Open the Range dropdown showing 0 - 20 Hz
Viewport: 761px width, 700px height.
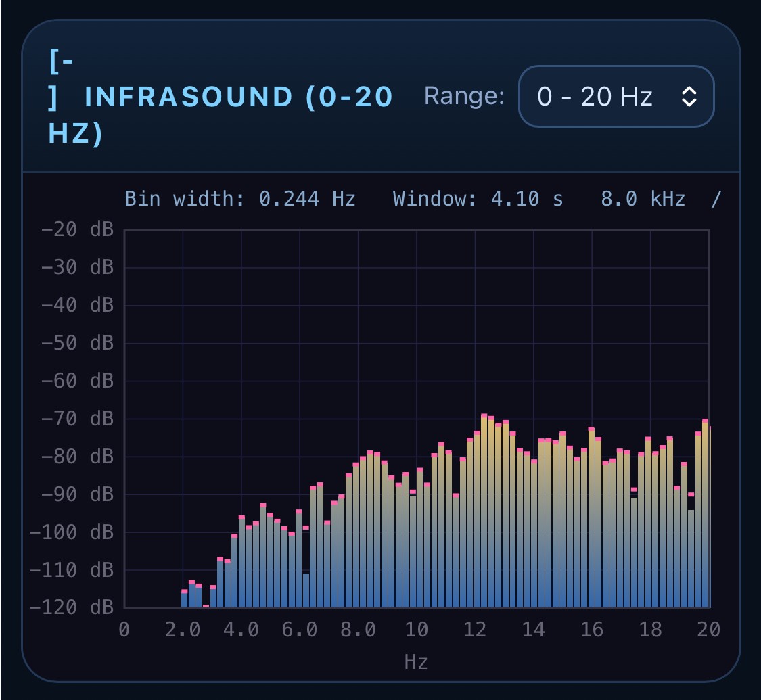pyautogui.click(x=616, y=97)
